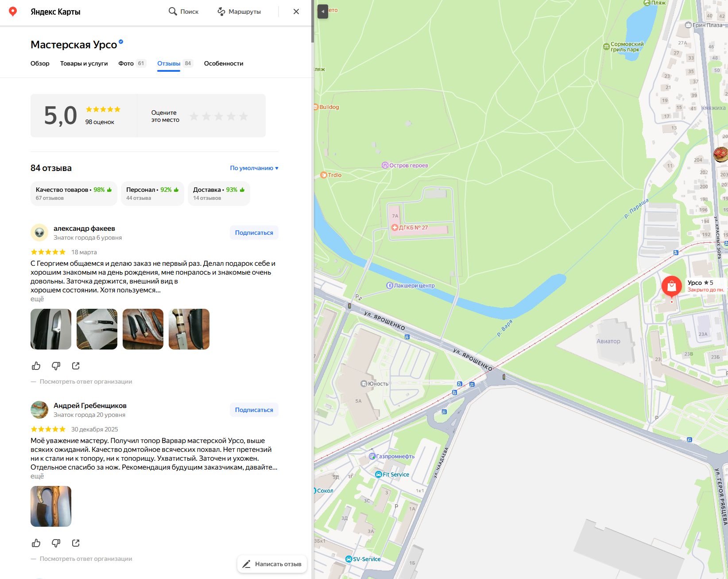Click the '98 оценок' rating count
The width and height of the screenshot is (728, 579).
[100, 122]
